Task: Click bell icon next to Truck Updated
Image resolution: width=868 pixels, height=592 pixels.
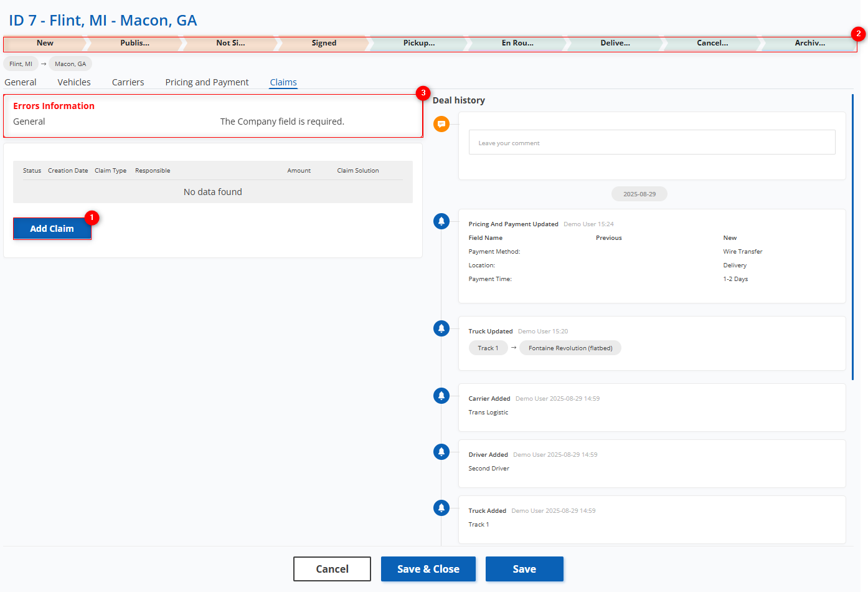Action: point(441,328)
